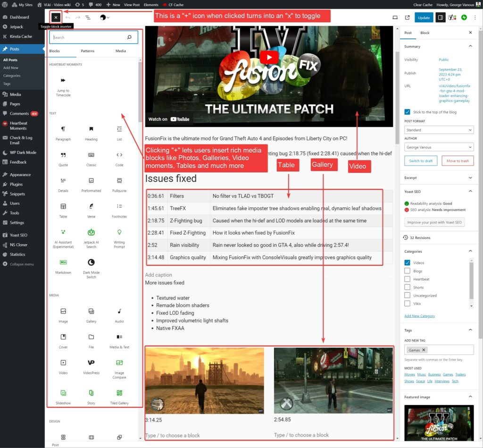Add a Cover block
Viewport: 483px width, 448px height.
[x=63, y=341]
